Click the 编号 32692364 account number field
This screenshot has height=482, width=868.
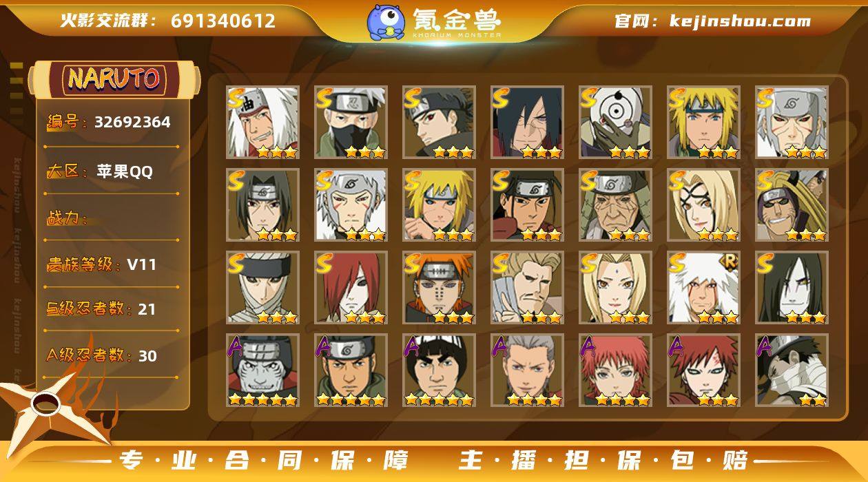pyautogui.click(x=109, y=123)
